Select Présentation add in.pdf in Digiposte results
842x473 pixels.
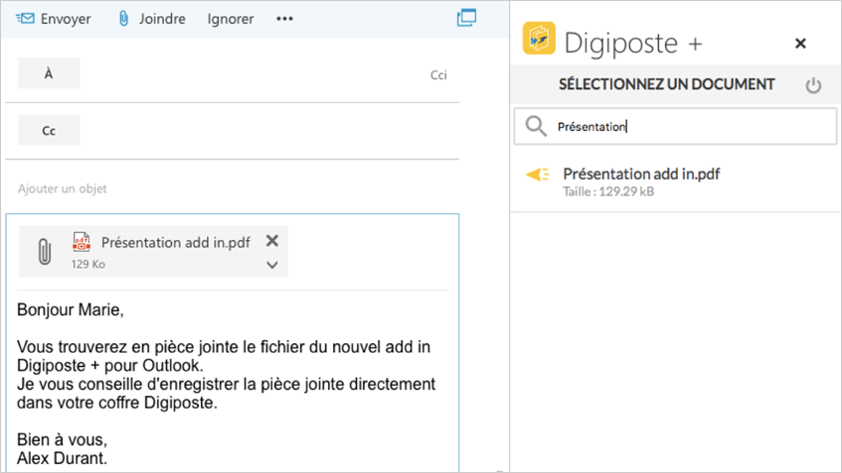(x=641, y=174)
